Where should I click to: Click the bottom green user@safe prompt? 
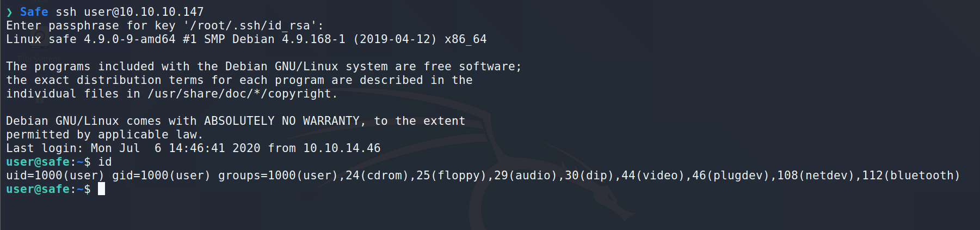pyautogui.click(x=38, y=189)
